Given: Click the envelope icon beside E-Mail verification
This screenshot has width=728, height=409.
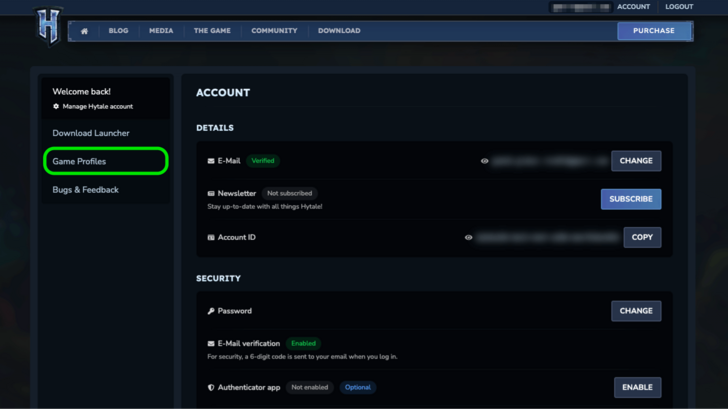Looking at the screenshot, I should pyautogui.click(x=211, y=344).
